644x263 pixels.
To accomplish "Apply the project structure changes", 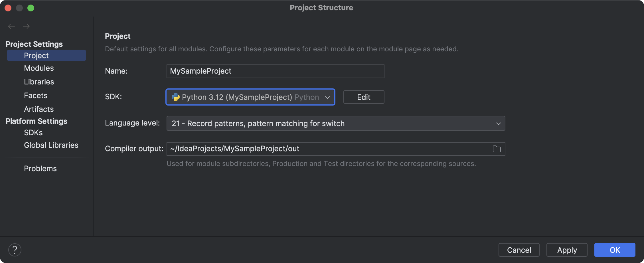I will pyautogui.click(x=566, y=250).
